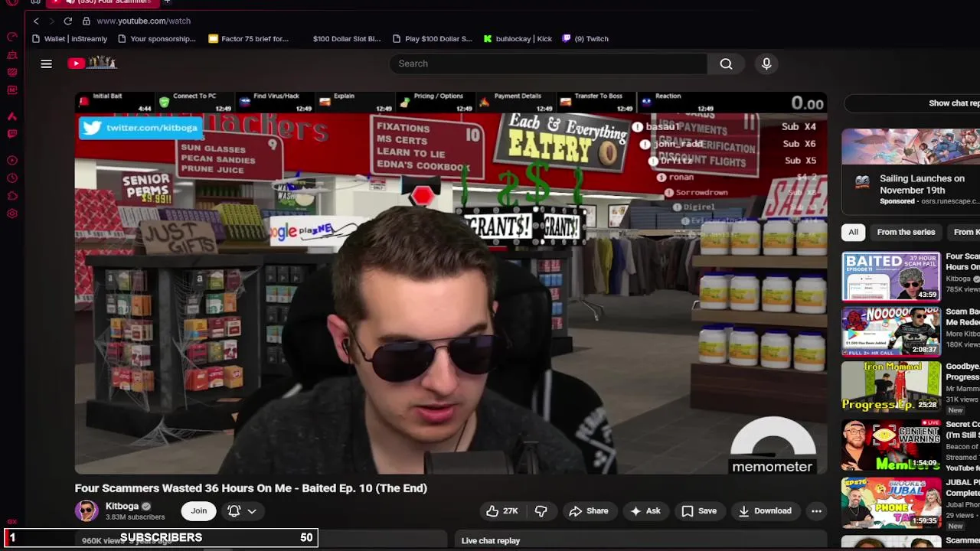Open the Content Warning live thumbnail
980x551 pixels.
[891, 445]
